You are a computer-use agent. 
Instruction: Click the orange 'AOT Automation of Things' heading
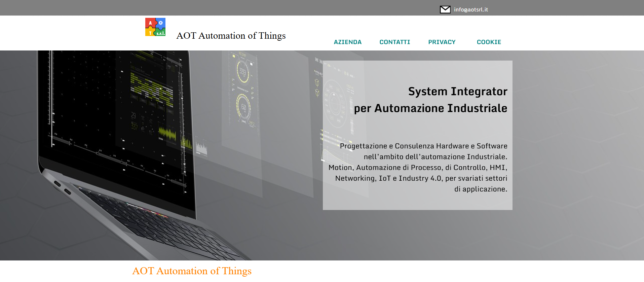tap(192, 271)
